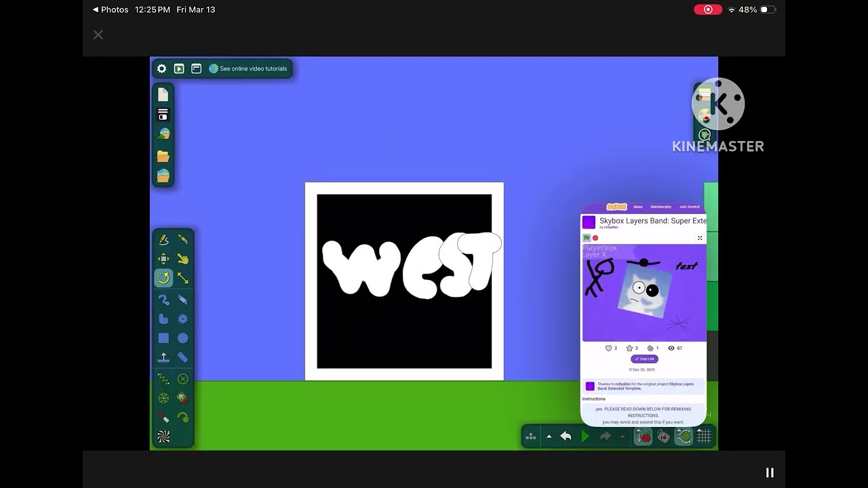Select the Axle tool

[x=163, y=398]
